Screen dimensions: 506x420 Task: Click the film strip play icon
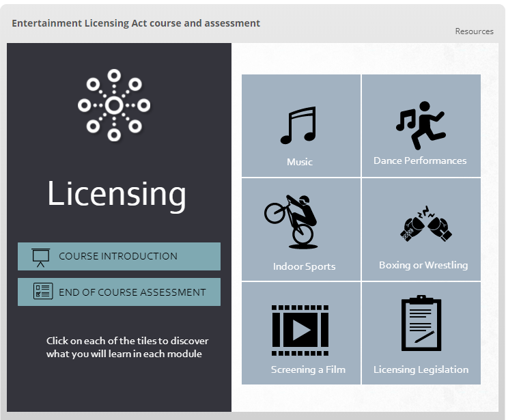pyautogui.click(x=300, y=331)
